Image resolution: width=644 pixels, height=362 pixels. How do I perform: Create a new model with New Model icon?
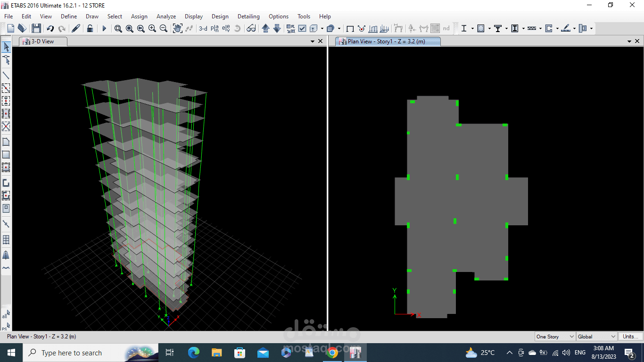10,28
